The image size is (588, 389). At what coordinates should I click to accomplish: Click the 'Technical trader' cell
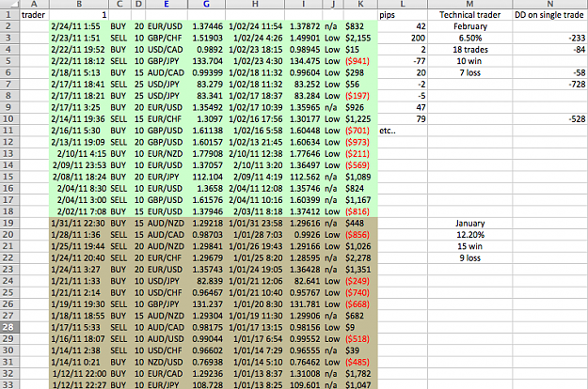[x=469, y=15]
